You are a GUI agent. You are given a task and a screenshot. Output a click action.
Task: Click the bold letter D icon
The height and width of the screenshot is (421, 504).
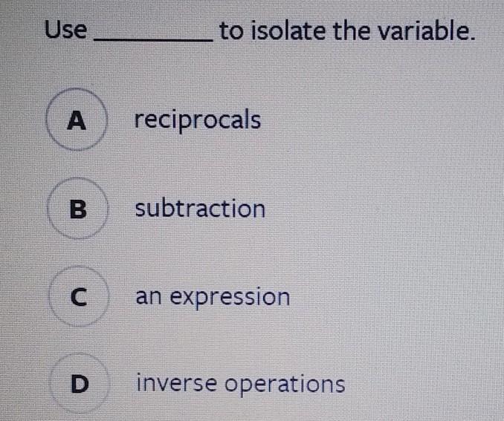coord(79,384)
